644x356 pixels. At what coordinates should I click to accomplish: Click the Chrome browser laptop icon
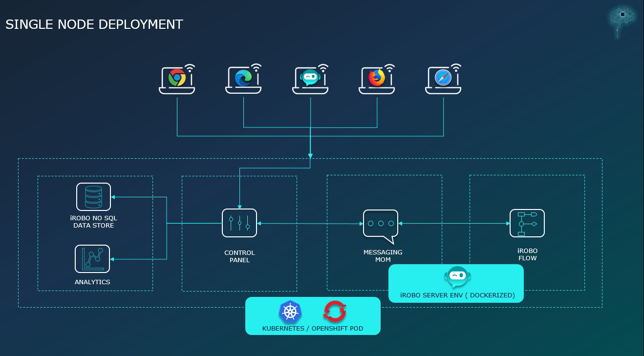(177, 79)
